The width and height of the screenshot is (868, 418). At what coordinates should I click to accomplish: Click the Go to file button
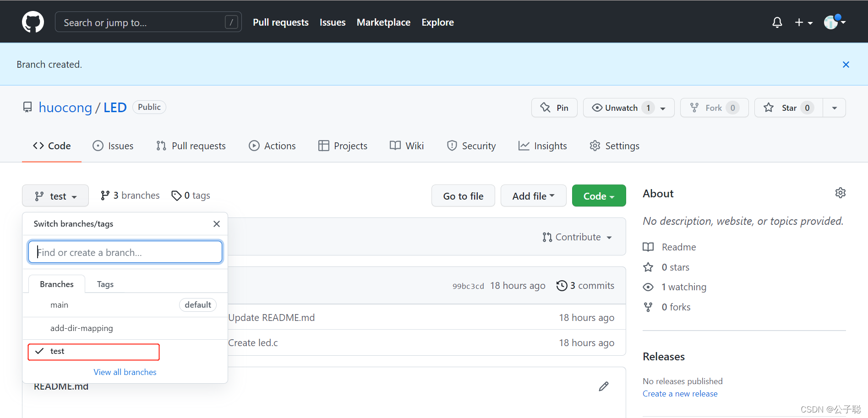tap(463, 196)
